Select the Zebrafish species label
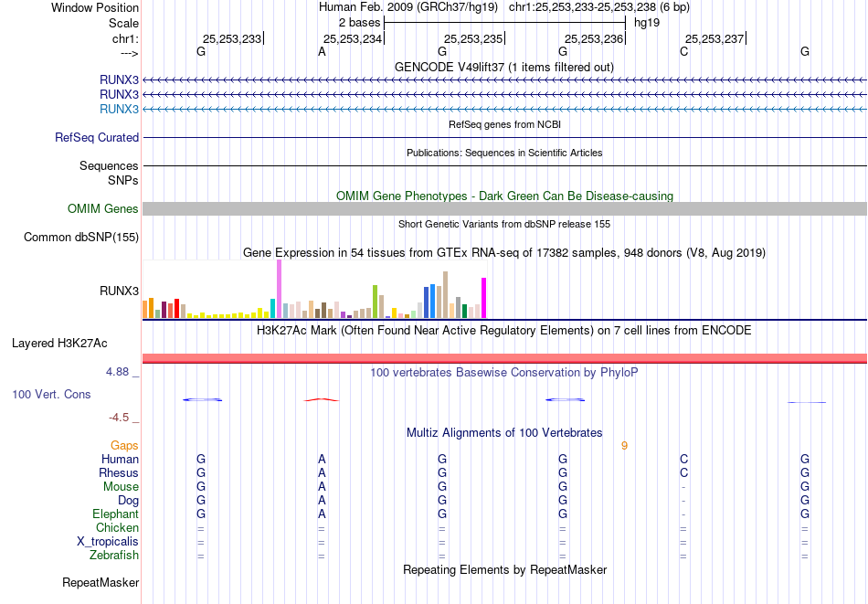 (x=114, y=555)
